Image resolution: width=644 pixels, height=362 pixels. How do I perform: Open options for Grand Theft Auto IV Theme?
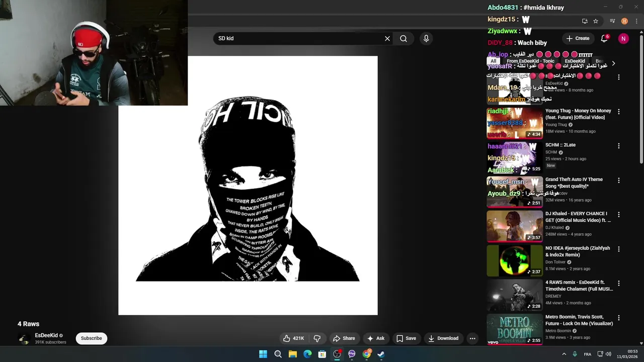point(619,180)
